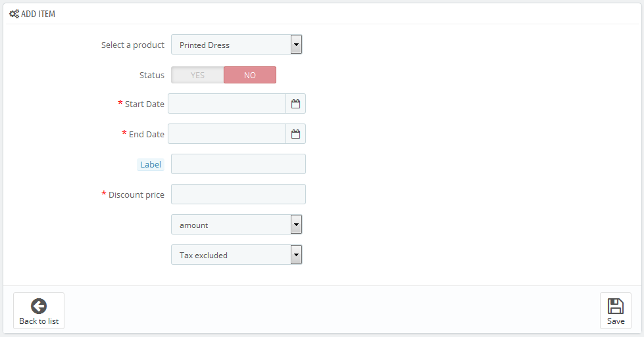
Task: Click the highlighted Label tooltip text
Action: (x=151, y=164)
